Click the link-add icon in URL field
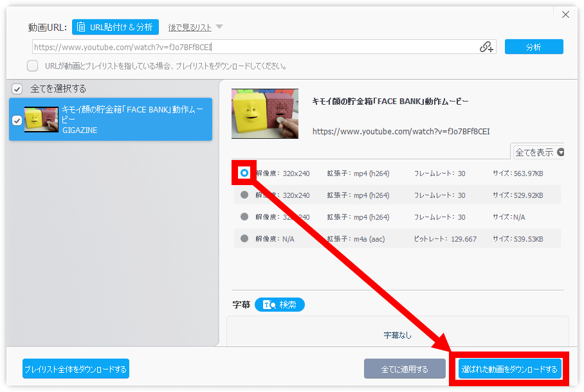The width and height of the screenshot is (584, 392). 487,47
